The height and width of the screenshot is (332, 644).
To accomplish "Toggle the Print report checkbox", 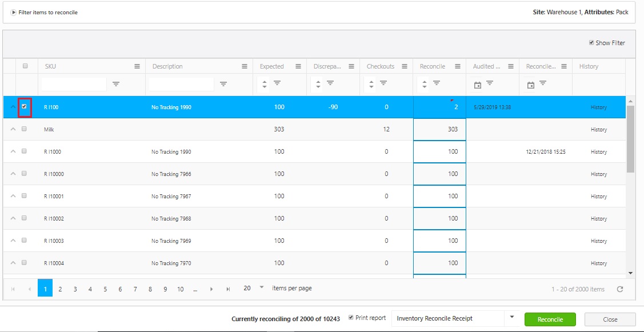I will click(351, 318).
